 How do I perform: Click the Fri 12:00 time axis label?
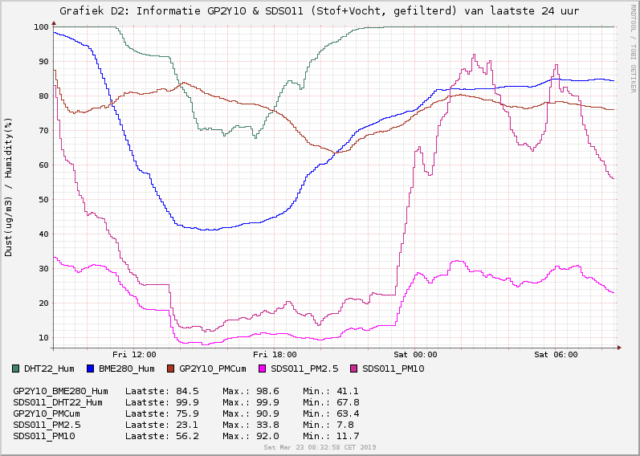tap(135, 354)
